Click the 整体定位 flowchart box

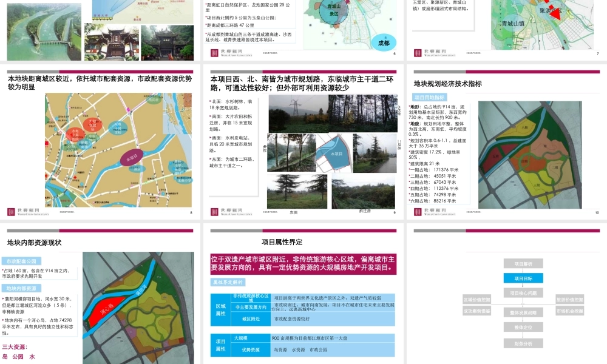(523, 327)
